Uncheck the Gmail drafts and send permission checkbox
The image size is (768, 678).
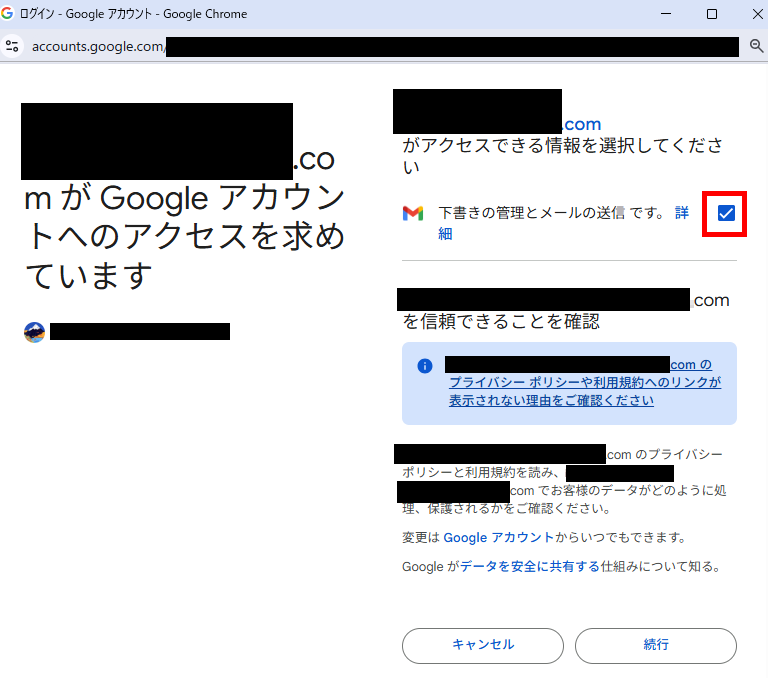pyautogui.click(x=726, y=213)
